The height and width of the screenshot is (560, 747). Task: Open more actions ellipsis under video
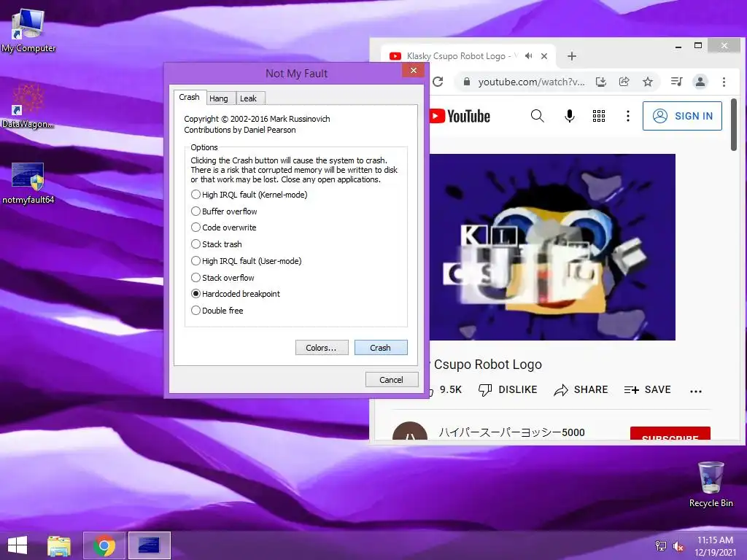pyautogui.click(x=695, y=392)
